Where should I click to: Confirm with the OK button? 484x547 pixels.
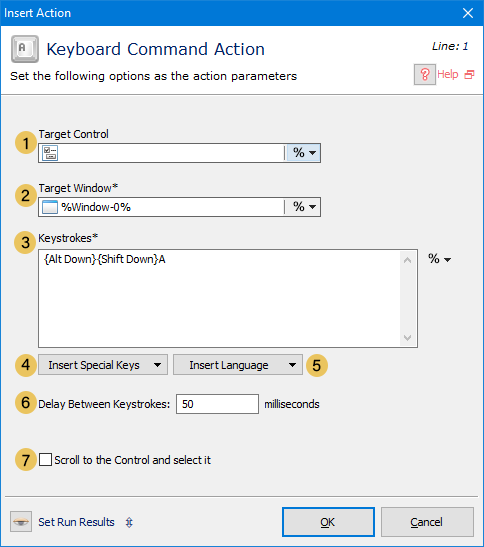[x=328, y=522]
